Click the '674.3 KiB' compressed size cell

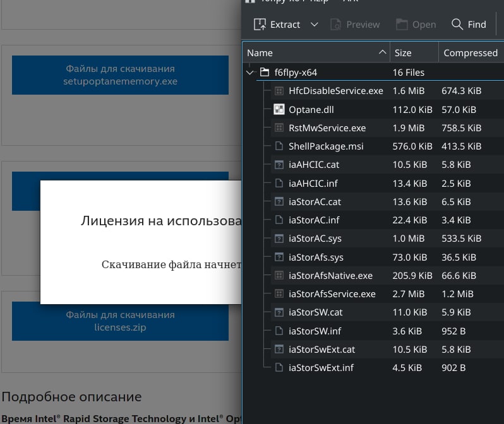point(462,91)
